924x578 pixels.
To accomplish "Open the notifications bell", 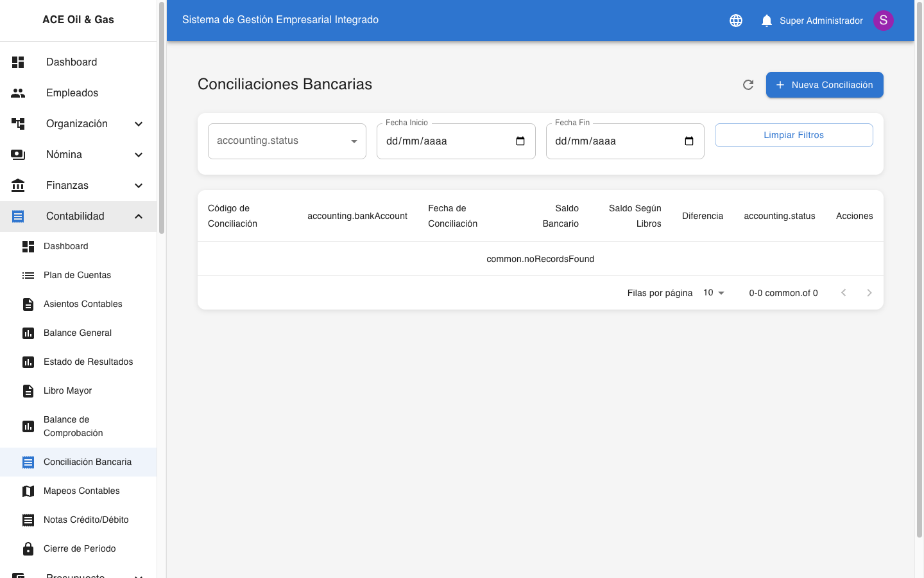I will 766,21.
